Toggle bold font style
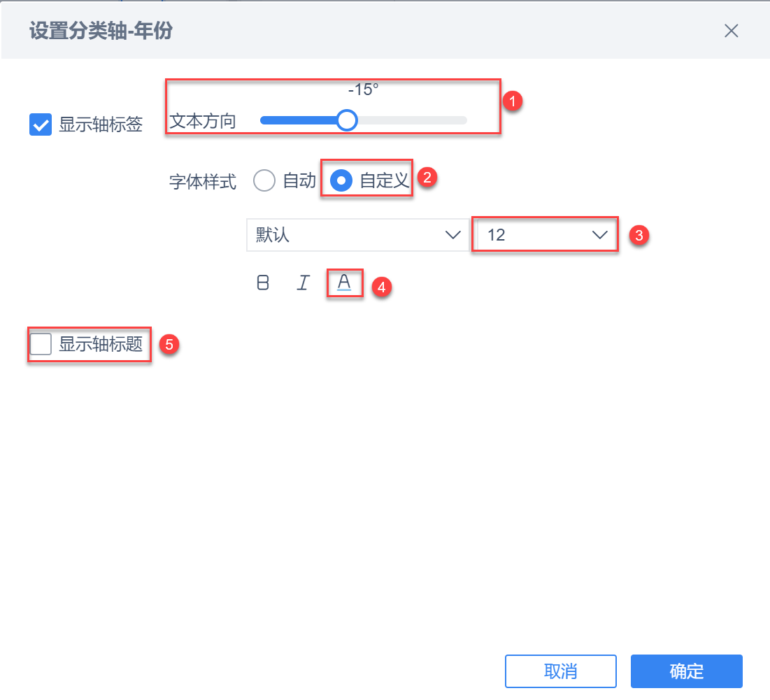The width and height of the screenshot is (770, 700). pyautogui.click(x=263, y=283)
